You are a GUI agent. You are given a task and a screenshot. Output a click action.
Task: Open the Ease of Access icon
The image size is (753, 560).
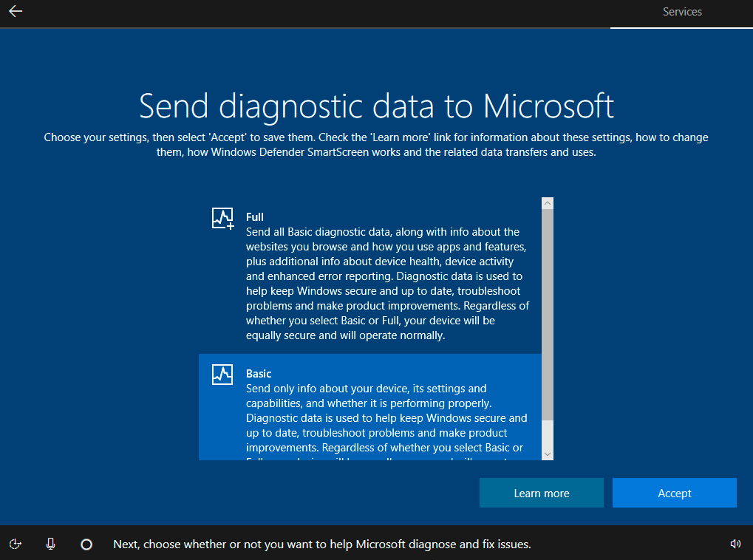click(16, 544)
